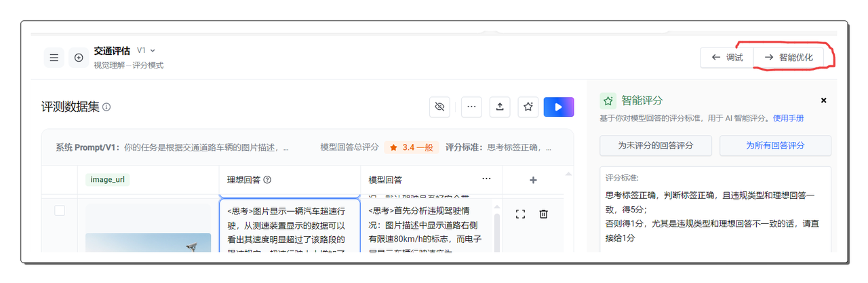Image resolution: width=868 pixels, height=283 pixels.
Task: Click help icon next to 理想回答
Action: point(267,180)
